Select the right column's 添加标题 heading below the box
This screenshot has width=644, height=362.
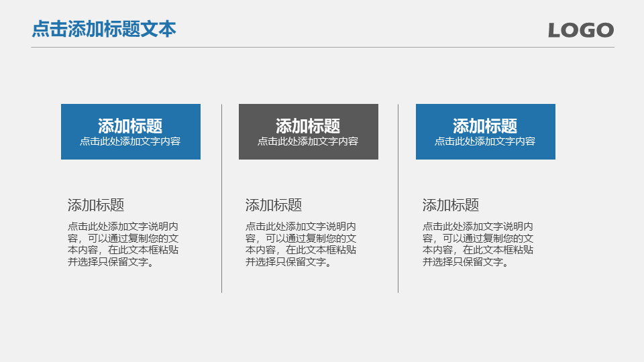tap(451, 205)
